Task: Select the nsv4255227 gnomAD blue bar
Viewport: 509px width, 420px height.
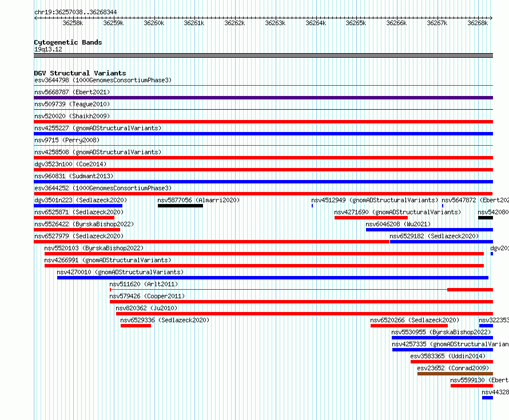Action: pos(263,134)
